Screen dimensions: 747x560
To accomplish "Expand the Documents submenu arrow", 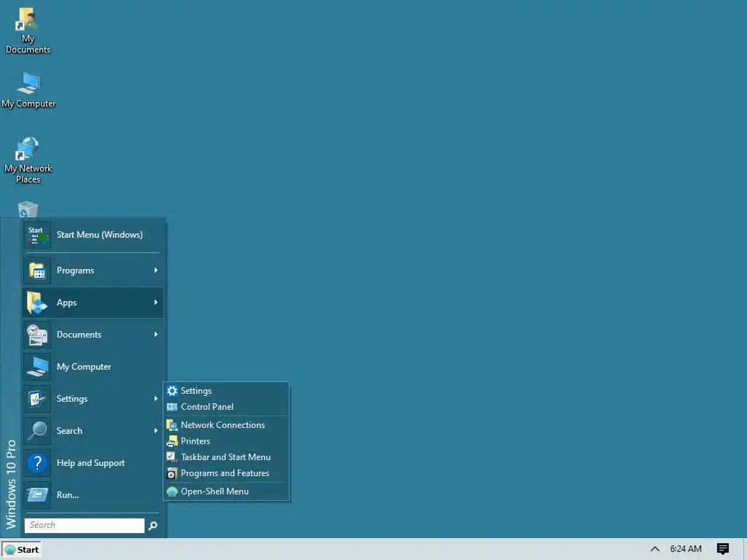I will point(156,334).
